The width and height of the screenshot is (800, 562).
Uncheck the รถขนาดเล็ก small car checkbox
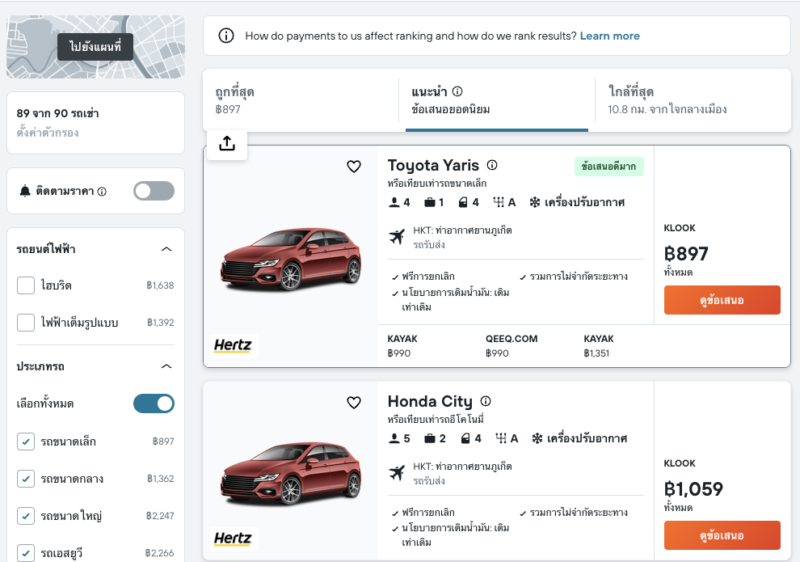click(26, 441)
